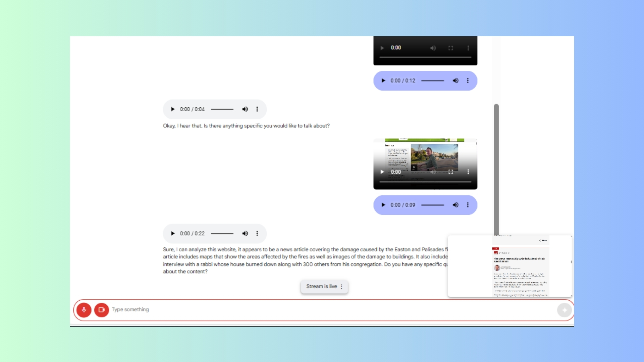Open options for 0:09 audio message
The height and width of the screenshot is (362, 644).
pos(468,205)
